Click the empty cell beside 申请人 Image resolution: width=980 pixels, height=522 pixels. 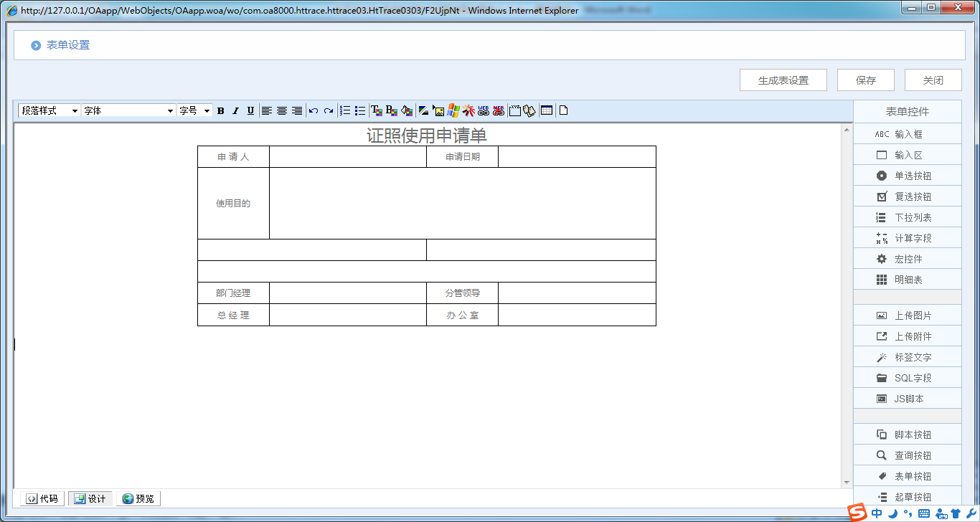pos(347,157)
